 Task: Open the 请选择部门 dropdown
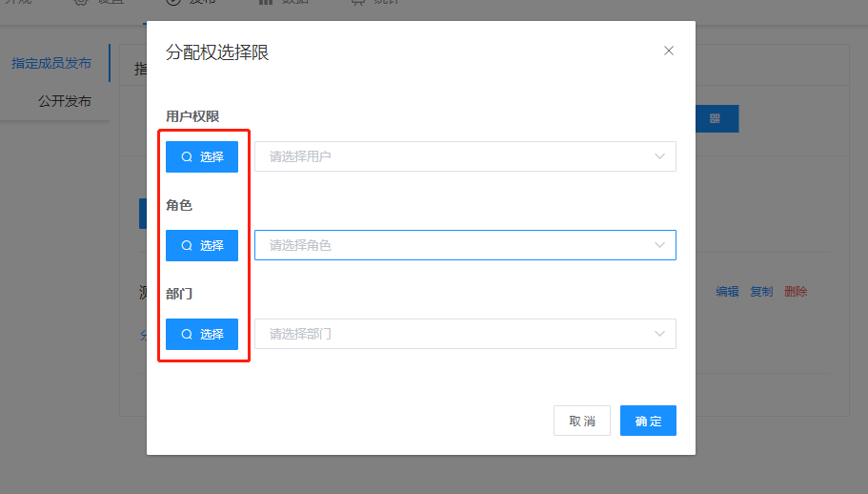click(465, 334)
